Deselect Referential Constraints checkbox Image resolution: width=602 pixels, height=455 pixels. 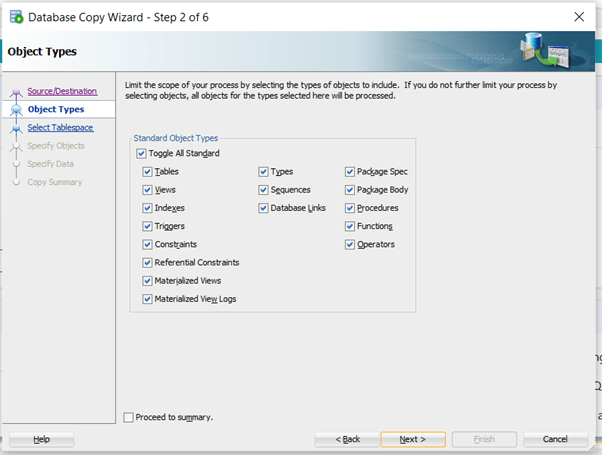[148, 262]
